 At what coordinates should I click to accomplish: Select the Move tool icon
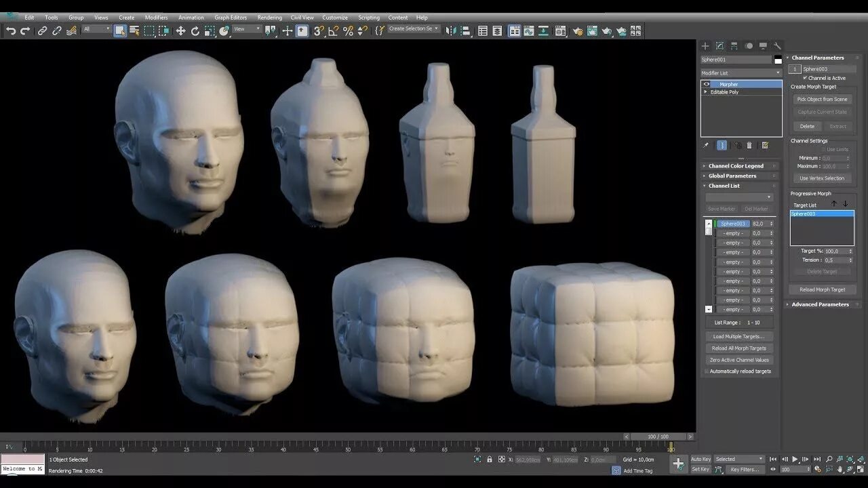click(x=180, y=30)
